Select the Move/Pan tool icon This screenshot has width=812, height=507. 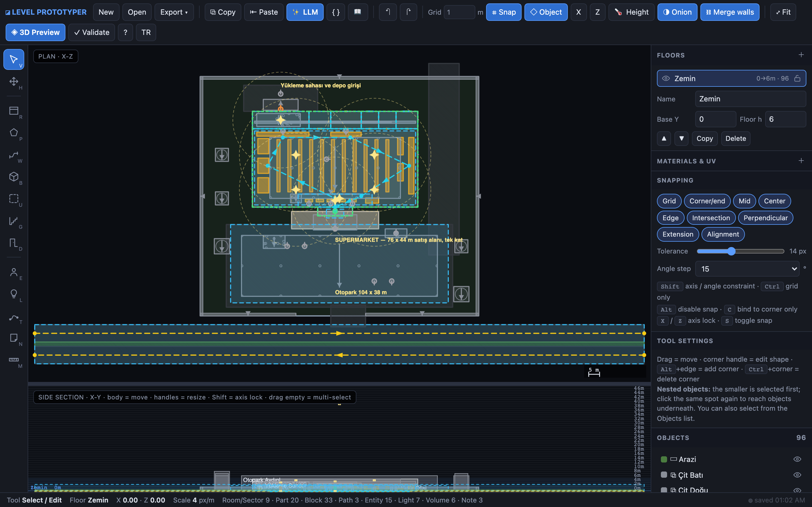(x=14, y=81)
